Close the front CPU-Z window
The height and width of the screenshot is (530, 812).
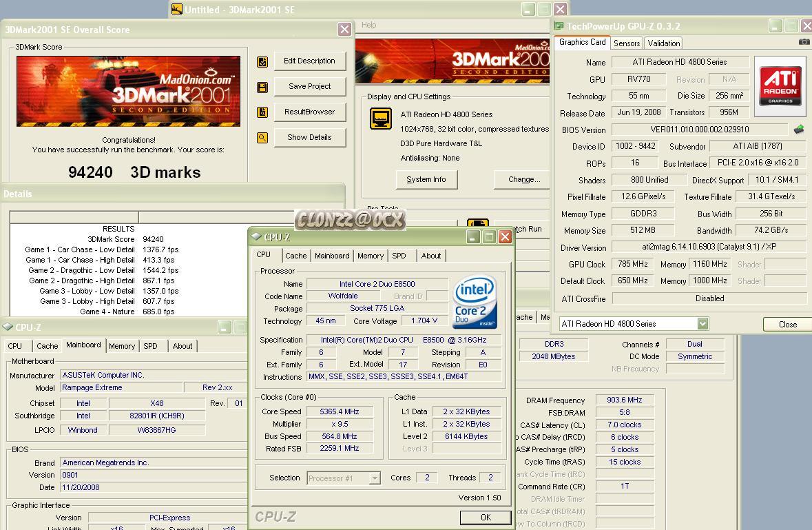[x=505, y=237]
